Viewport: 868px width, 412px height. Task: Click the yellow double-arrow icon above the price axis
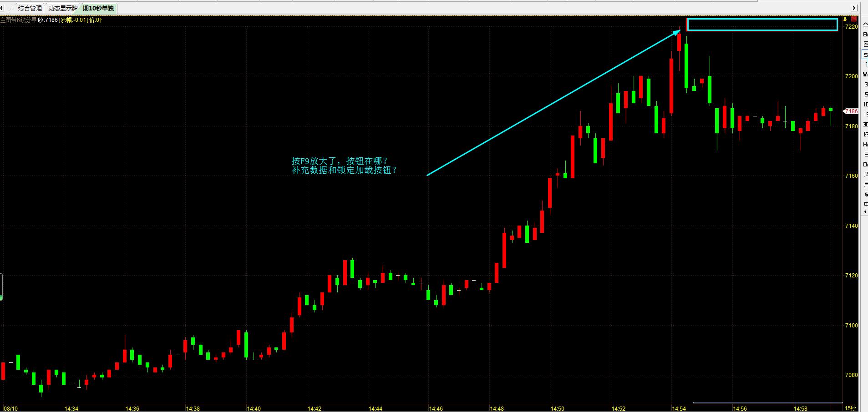(x=845, y=19)
